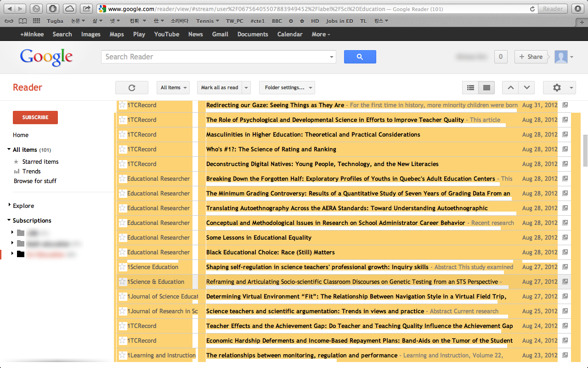Open 'Some Lessons in Educational Equality' external link icon

tap(565, 237)
